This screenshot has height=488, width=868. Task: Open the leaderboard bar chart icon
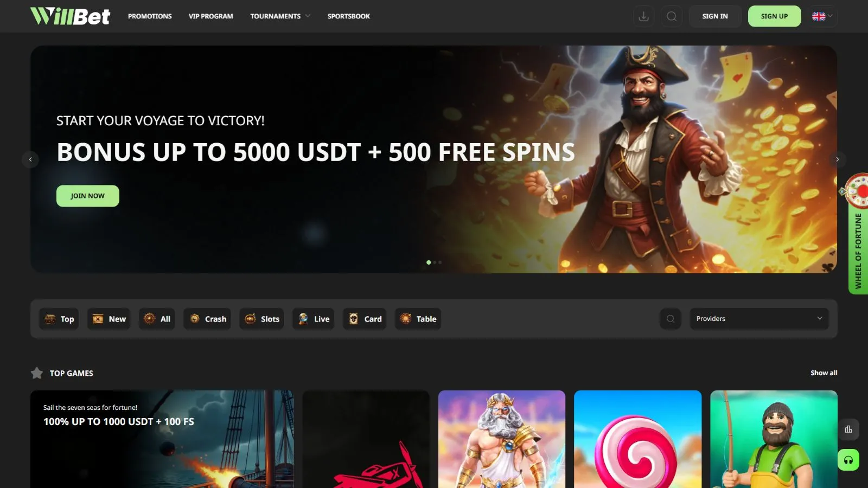click(848, 429)
